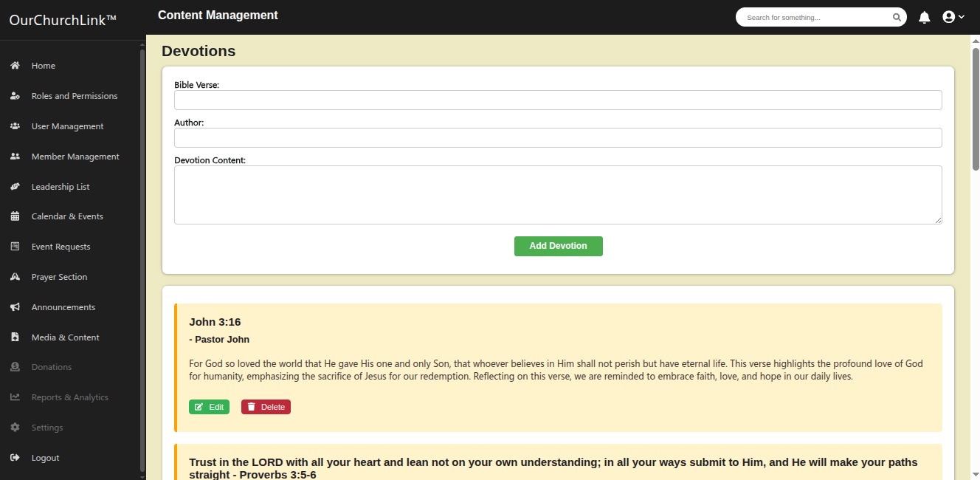This screenshot has width=980, height=480.
Task: Open Event Requests in sidebar
Action: 61,247
